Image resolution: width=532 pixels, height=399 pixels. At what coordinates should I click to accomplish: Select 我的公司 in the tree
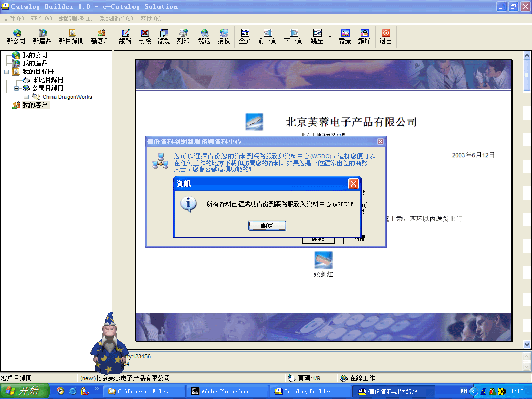[x=35, y=55]
